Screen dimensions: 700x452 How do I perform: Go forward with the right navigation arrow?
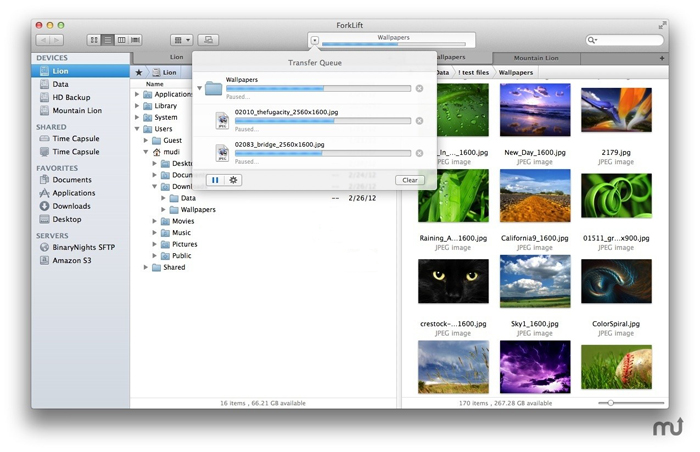[57, 40]
